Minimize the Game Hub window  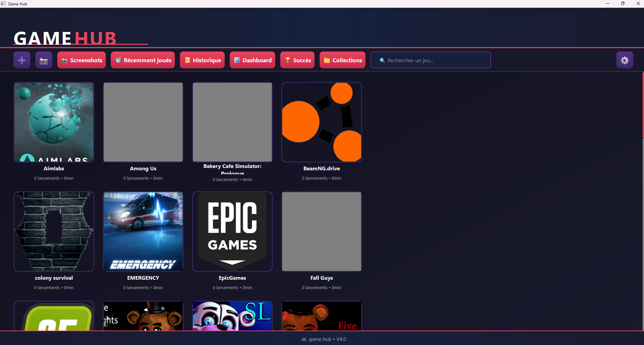(x=608, y=4)
